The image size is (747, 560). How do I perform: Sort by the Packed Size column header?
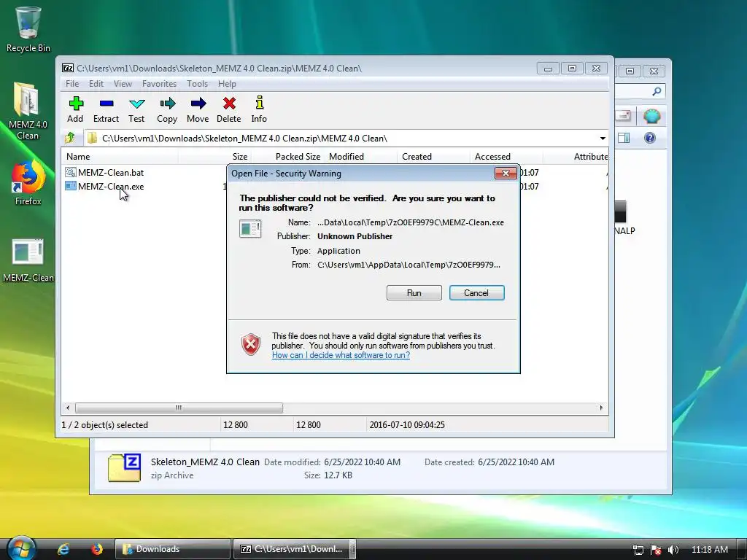click(287, 157)
